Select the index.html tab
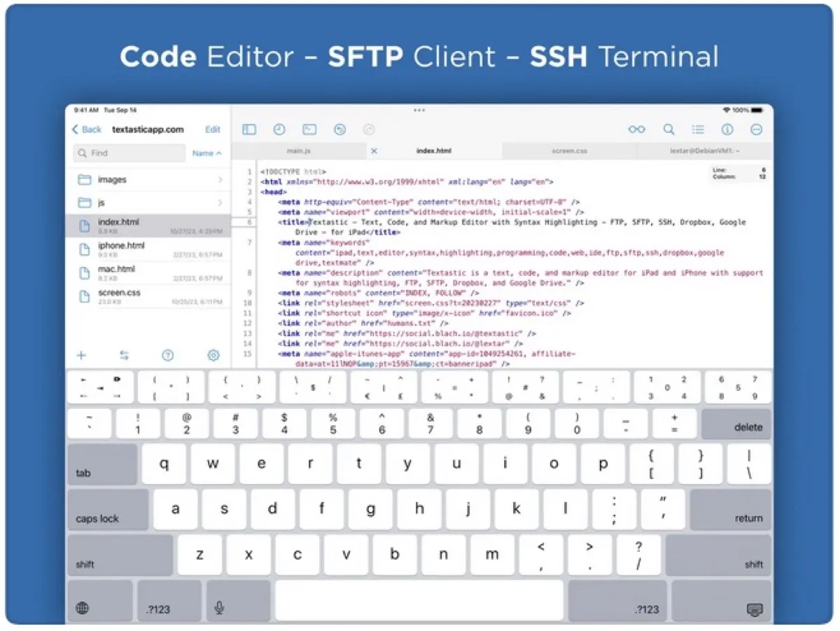Viewport: 840px width, 631px height. pyautogui.click(x=433, y=151)
